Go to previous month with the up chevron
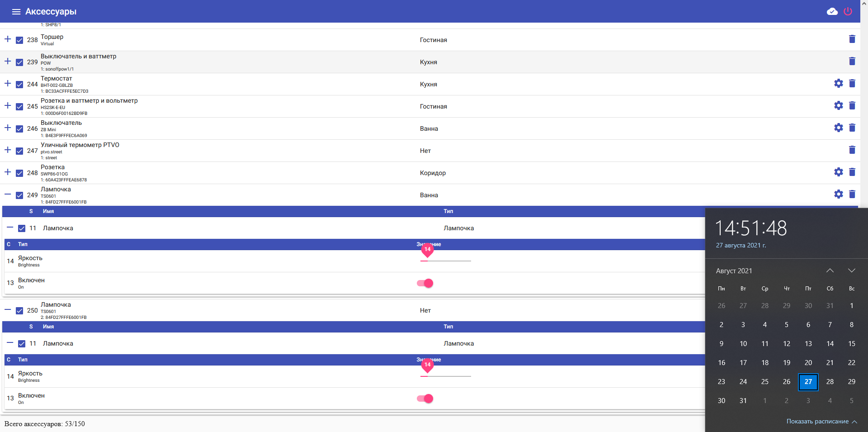Screen dimensions: 868x432 click(830, 271)
